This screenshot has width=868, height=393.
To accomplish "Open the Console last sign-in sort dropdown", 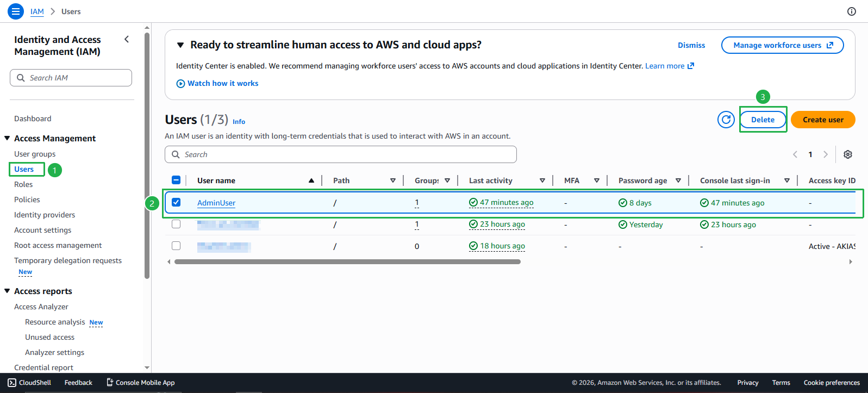I will [787, 180].
